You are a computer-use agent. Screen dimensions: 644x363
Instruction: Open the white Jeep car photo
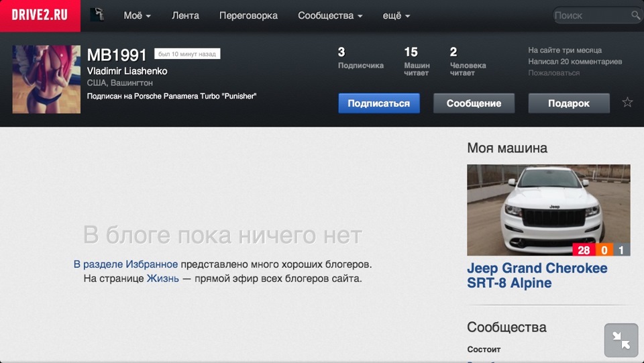click(548, 210)
